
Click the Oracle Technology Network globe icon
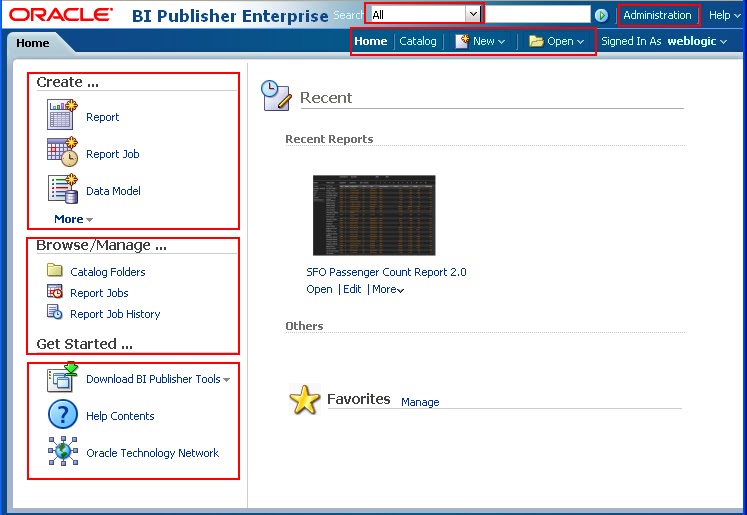click(62, 451)
